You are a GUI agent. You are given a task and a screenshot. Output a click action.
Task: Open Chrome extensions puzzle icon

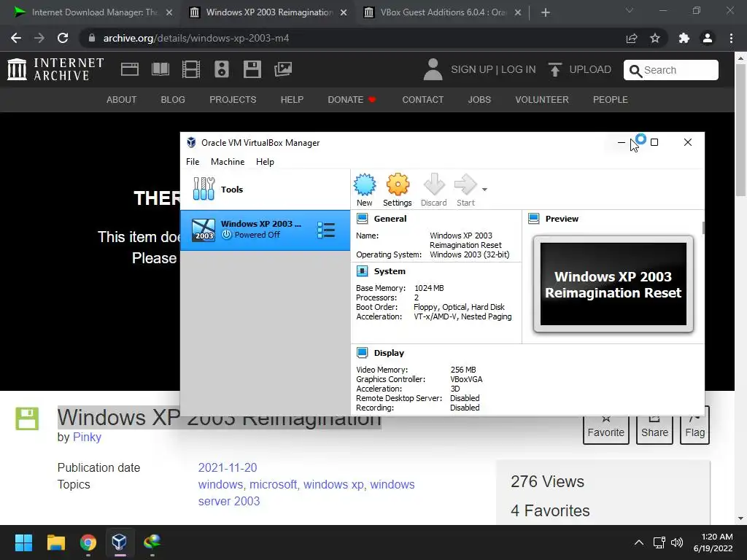[684, 38]
